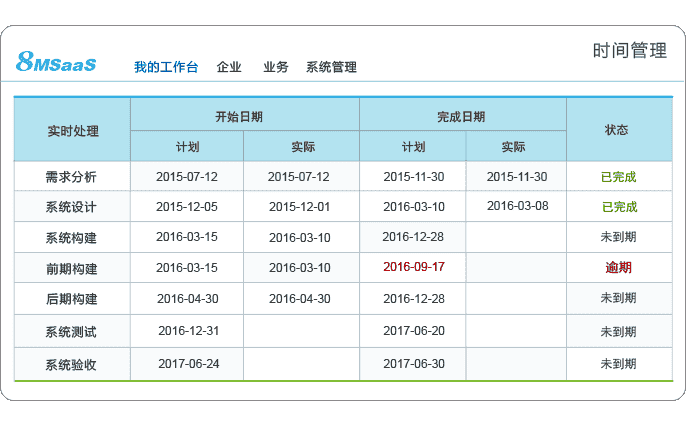Click 需求分析 planned start date 2015-07-12

point(187,177)
